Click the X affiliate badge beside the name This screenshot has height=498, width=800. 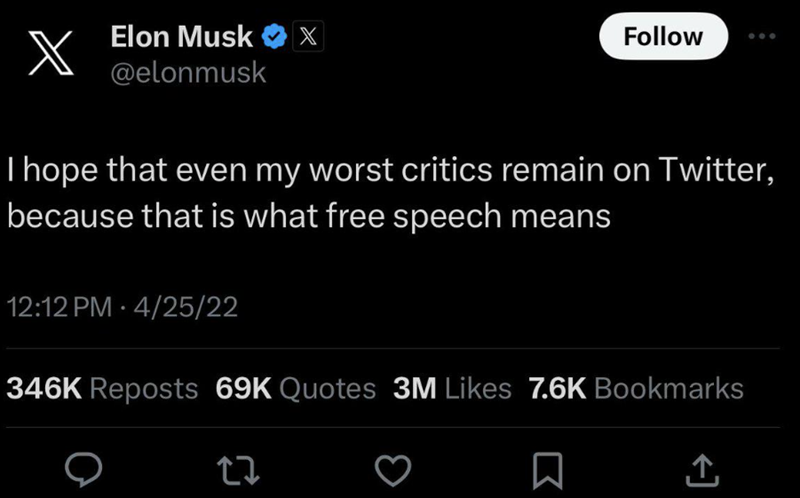pos(308,38)
